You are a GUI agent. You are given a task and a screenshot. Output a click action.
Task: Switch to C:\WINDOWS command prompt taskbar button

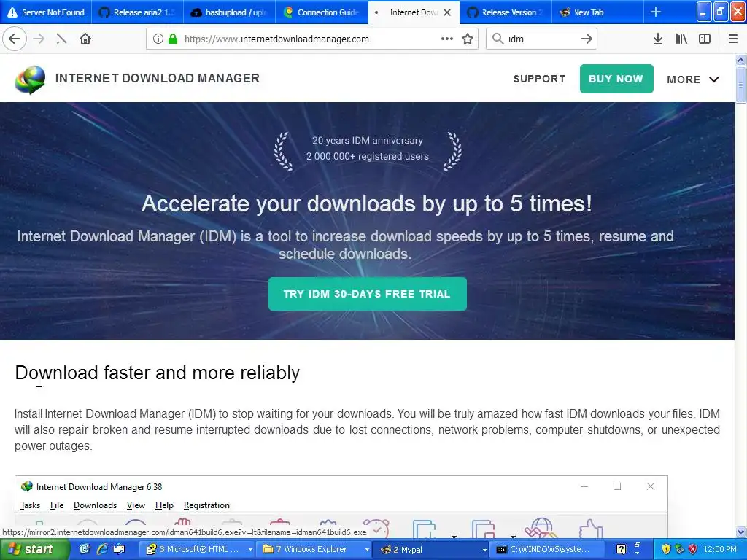[548, 549]
